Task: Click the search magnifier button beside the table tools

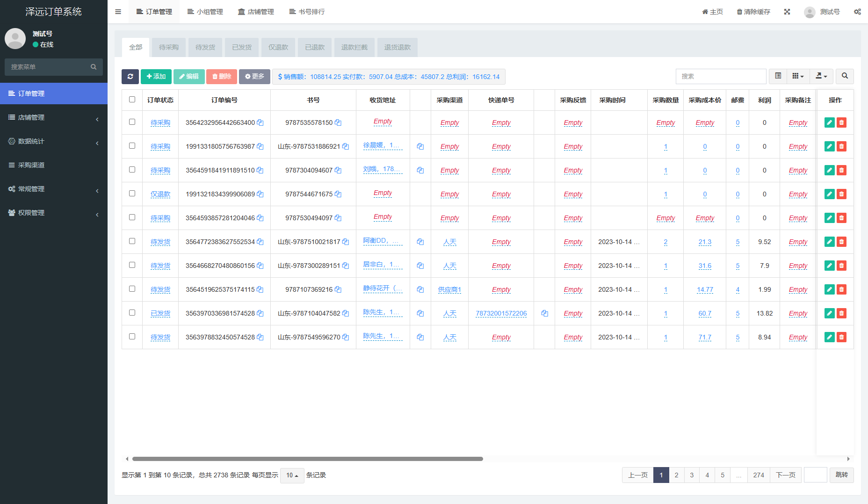Action: pos(845,76)
